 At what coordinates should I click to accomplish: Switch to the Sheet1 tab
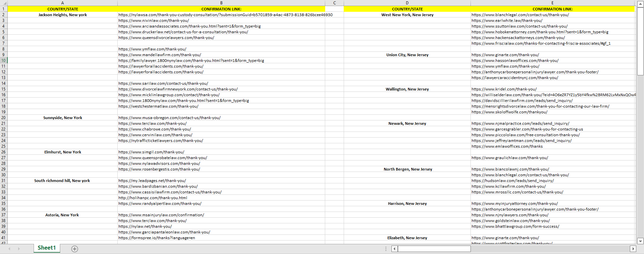click(47, 248)
